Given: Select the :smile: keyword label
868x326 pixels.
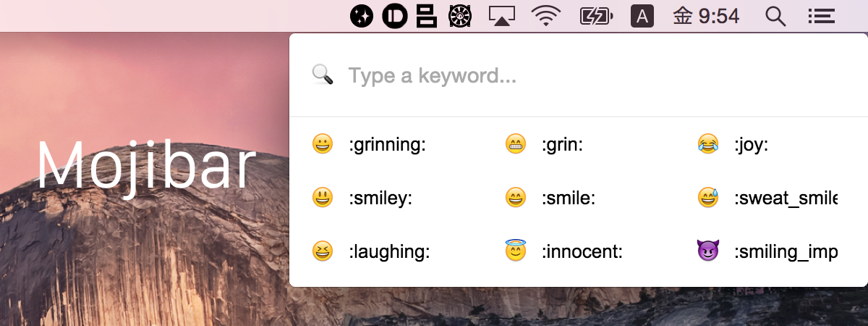Looking at the screenshot, I should 569,198.
